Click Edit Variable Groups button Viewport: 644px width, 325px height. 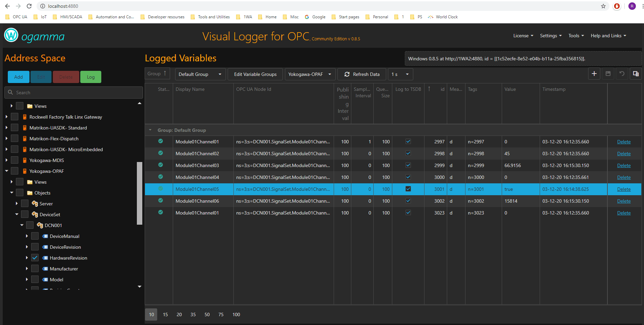(255, 74)
